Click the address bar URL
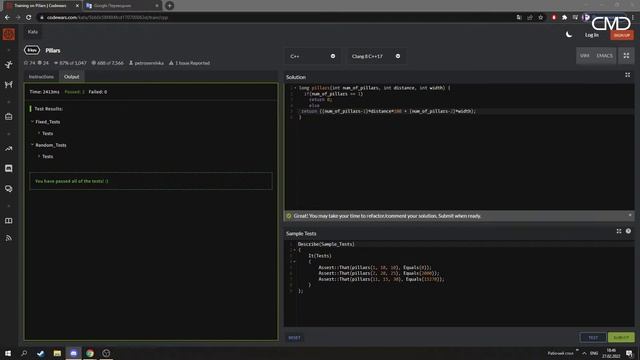 click(x=107, y=18)
